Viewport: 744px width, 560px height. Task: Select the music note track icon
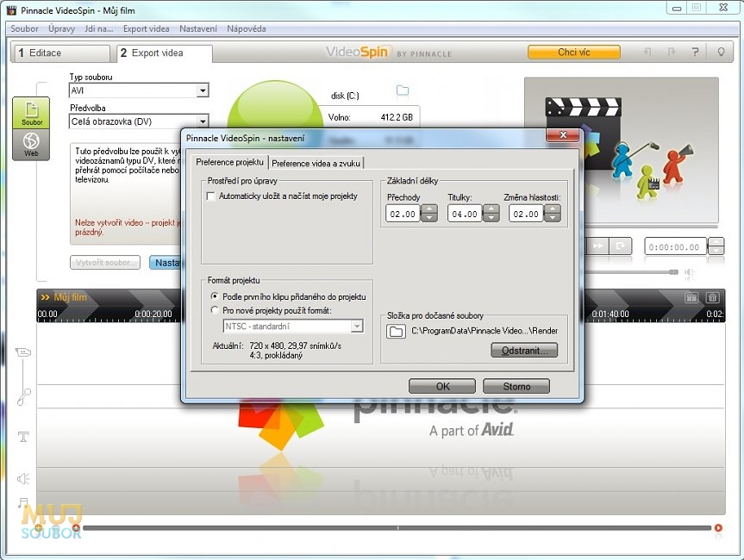click(23, 502)
